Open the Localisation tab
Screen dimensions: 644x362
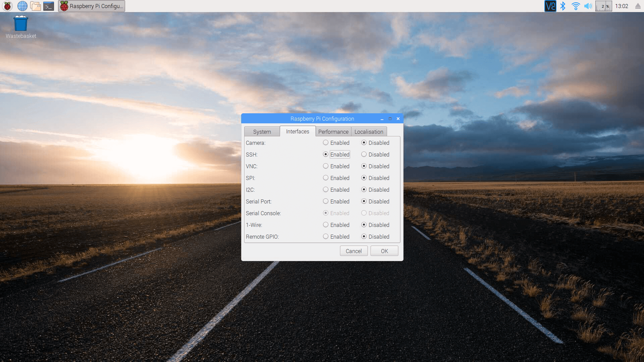[x=369, y=132]
